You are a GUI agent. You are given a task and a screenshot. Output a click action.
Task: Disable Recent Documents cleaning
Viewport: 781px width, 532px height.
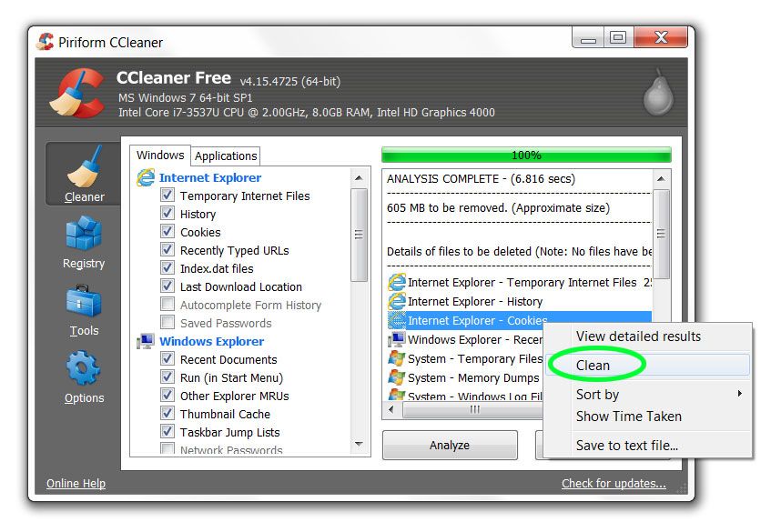pos(167,359)
